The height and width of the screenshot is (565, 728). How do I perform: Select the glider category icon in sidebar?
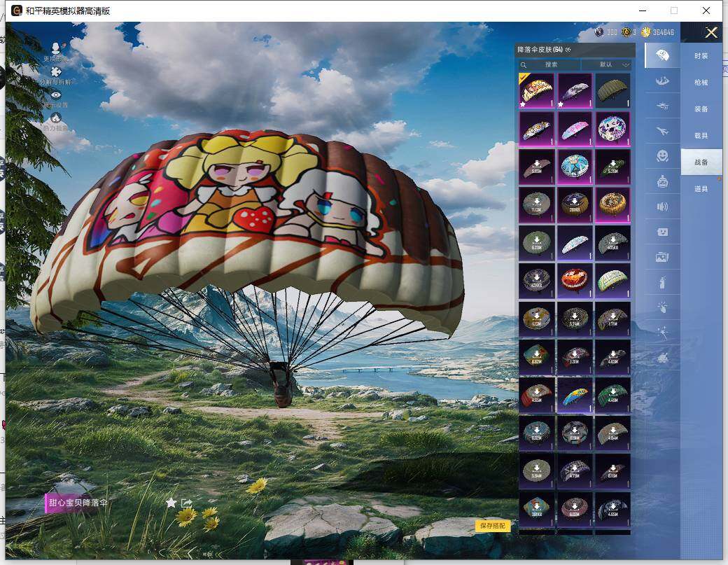pyautogui.click(x=662, y=81)
